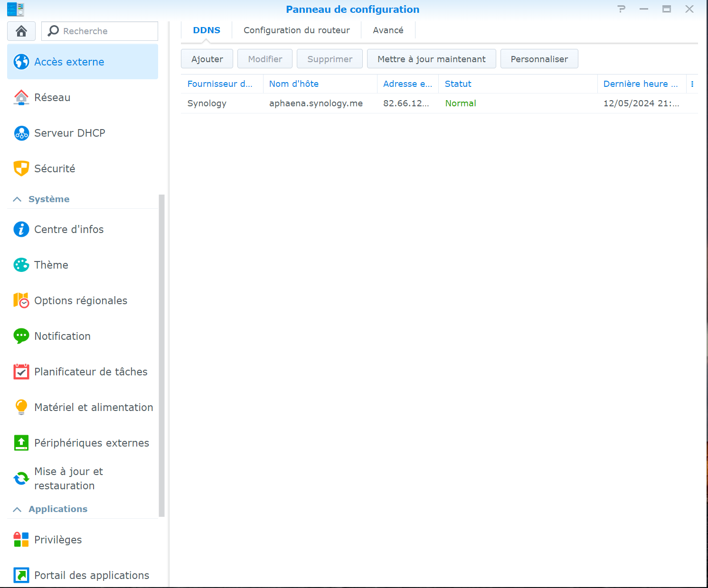Click the Home icon button
The height and width of the screenshot is (588, 708).
[21, 31]
